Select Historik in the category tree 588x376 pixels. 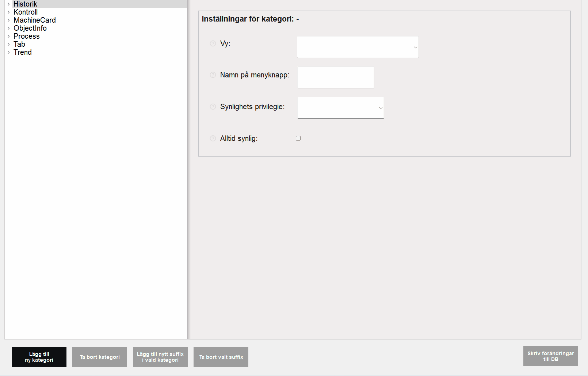click(x=25, y=4)
